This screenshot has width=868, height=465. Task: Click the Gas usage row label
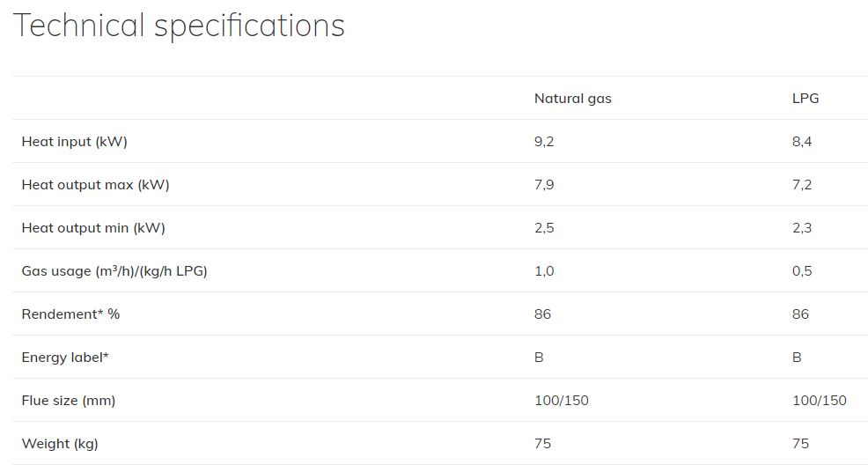114,270
